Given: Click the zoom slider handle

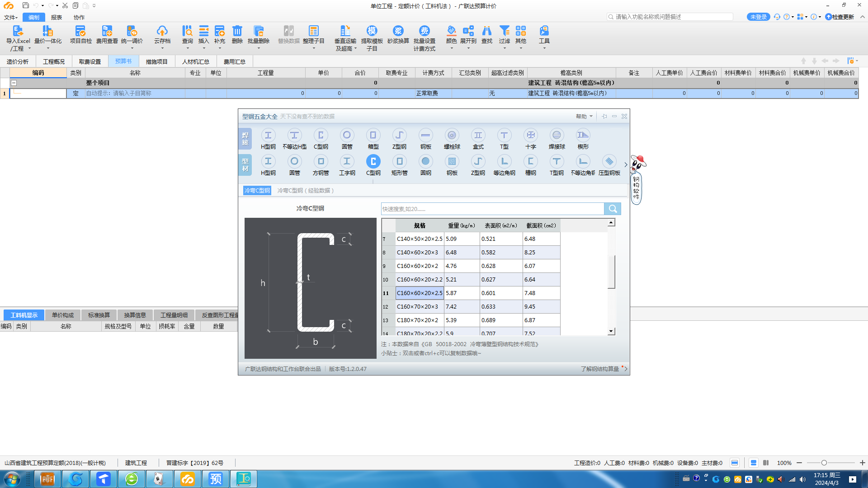Looking at the screenshot, I should 824,463.
